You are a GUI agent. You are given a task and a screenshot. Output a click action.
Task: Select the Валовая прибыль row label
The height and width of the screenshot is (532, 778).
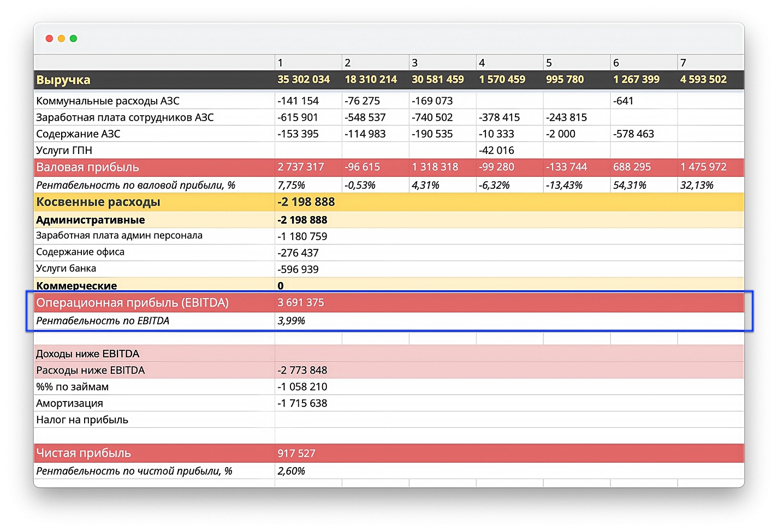tap(87, 168)
